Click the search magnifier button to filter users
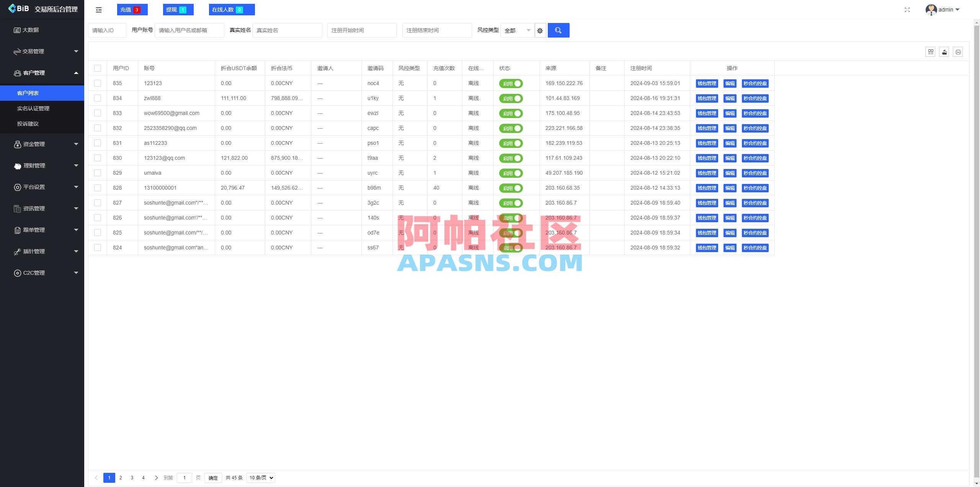The image size is (980, 487). point(558,30)
